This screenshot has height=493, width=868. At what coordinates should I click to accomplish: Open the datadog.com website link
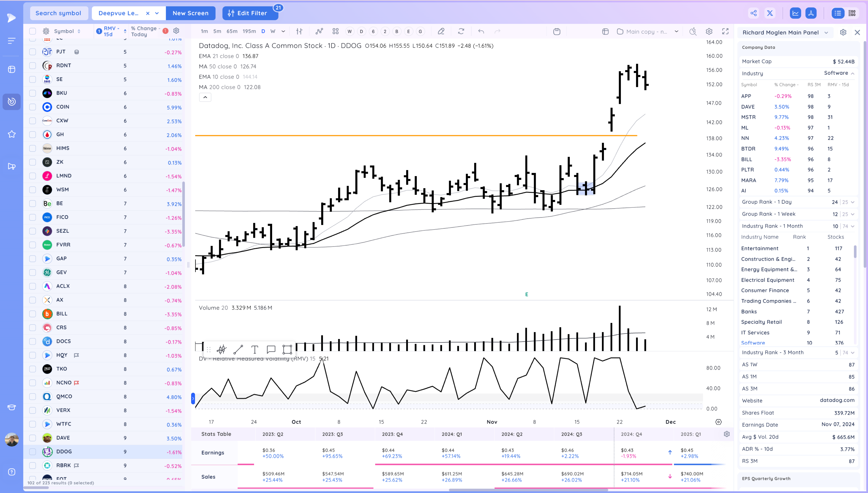pyautogui.click(x=837, y=400)
